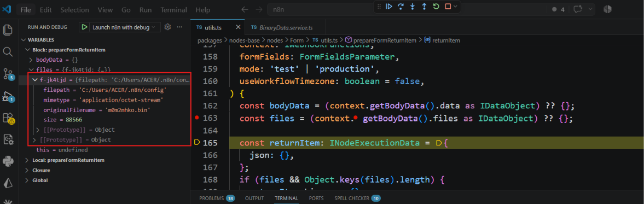Screen dimensions: 644x204
Task: Step over in the debug toolbar
Action: coord(401,7)
